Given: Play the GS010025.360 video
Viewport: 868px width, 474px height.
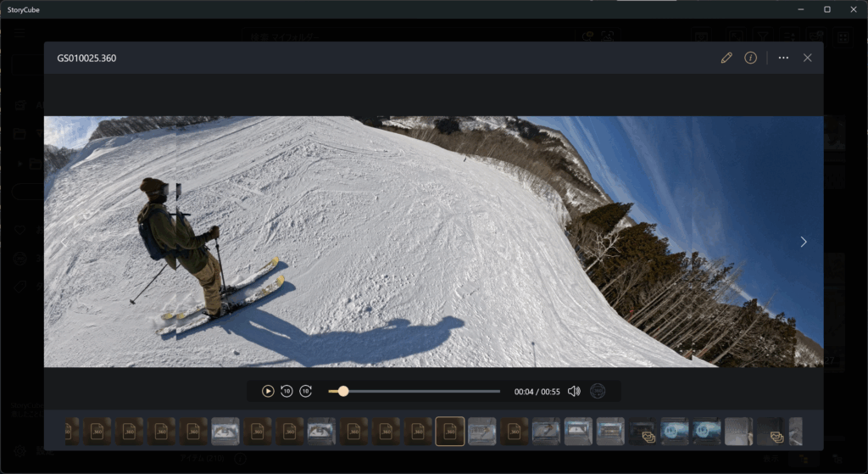Looking at the screenshot, I should (x=268, y=392).
